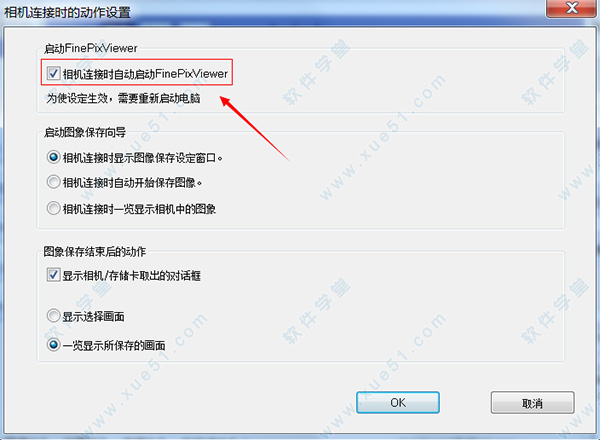Toggle the auto-start FinePixViewer checkbox box
This screenshot has height=440, width=600.
(x=53, y=73)
